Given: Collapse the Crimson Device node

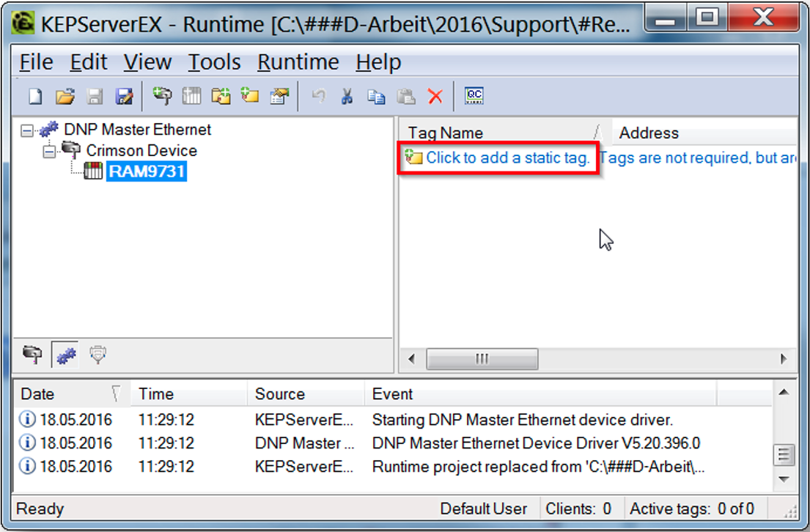Looking at the screenshot, I should 49,152.
